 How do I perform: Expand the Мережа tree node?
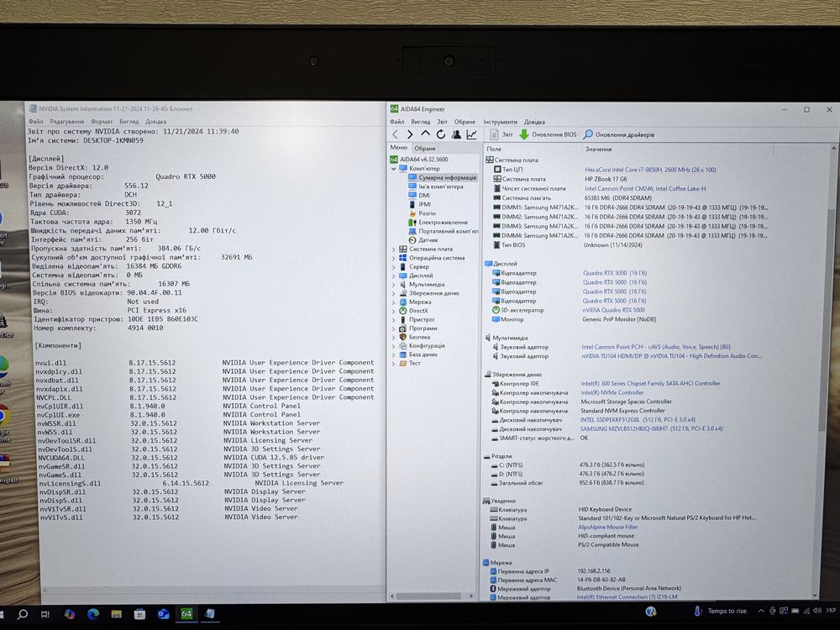pos(394,302)
